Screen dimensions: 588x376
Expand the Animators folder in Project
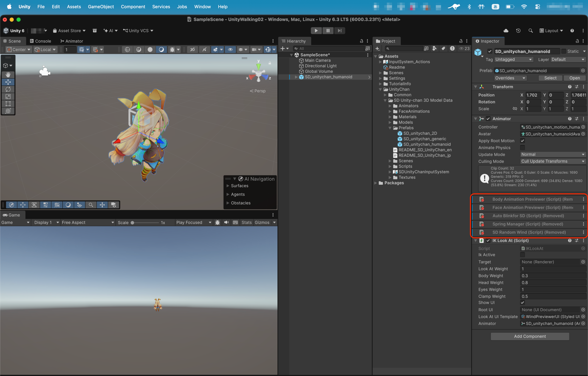390,106
